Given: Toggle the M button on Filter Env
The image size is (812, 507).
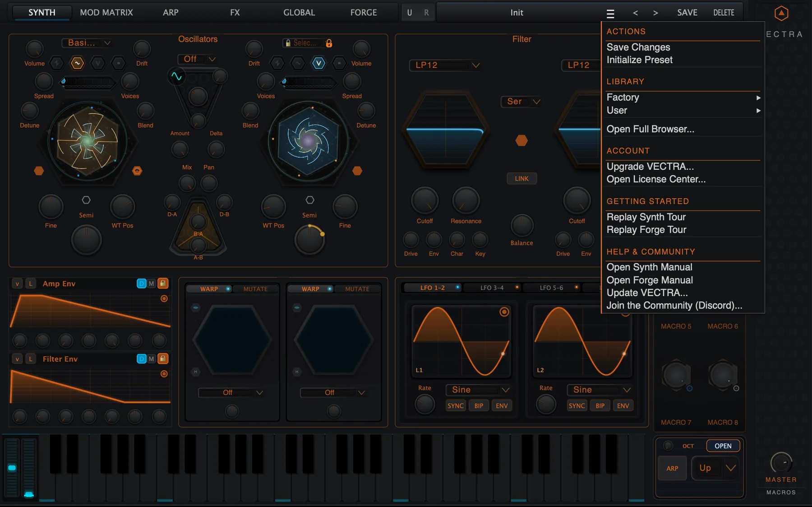Looking at the screenshot, I should coord(152,359).
